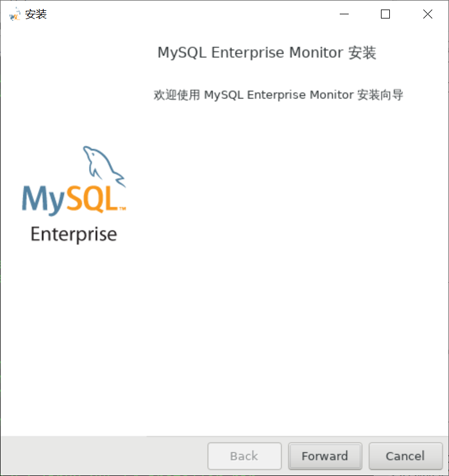Viewport: 449px width, 476px height.
Task: Click the trademark symbol beside SQL
Action: (122, 209)
